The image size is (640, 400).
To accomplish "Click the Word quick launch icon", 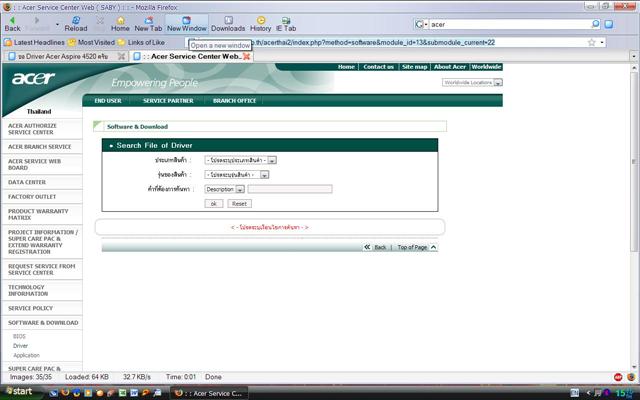I will pos(134,393).
